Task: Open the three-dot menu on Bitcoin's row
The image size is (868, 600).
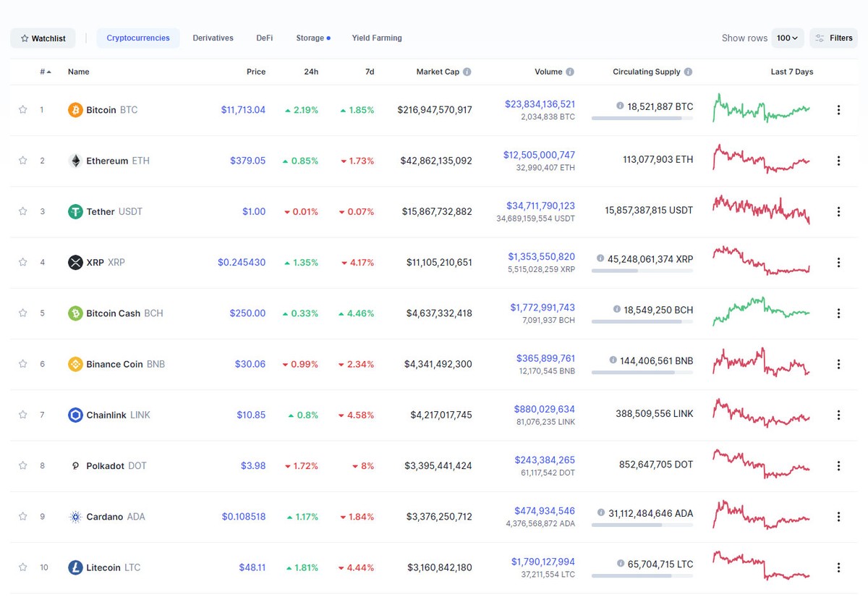Action: (838, 109)
